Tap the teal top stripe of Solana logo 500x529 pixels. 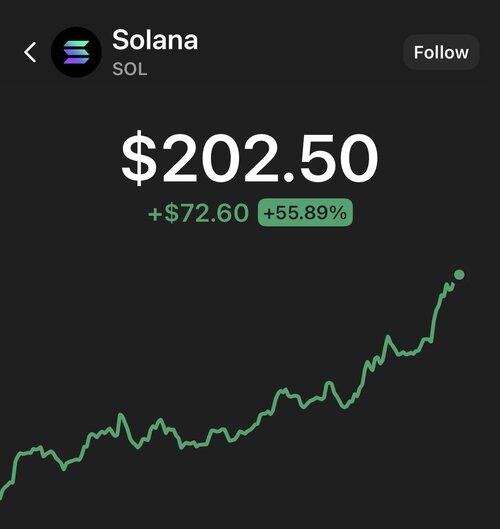(76, 44)
